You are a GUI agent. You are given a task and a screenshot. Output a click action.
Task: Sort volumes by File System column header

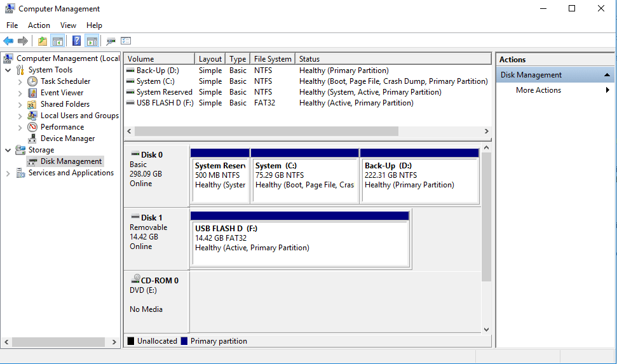coord(273,59)
